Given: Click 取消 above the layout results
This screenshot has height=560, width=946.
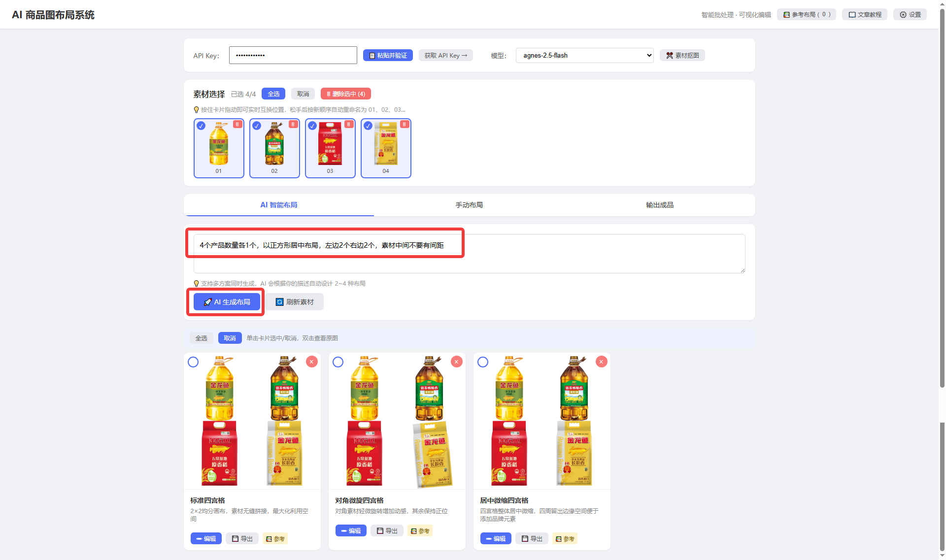Looking at the screenshot, I should (230, 338).
